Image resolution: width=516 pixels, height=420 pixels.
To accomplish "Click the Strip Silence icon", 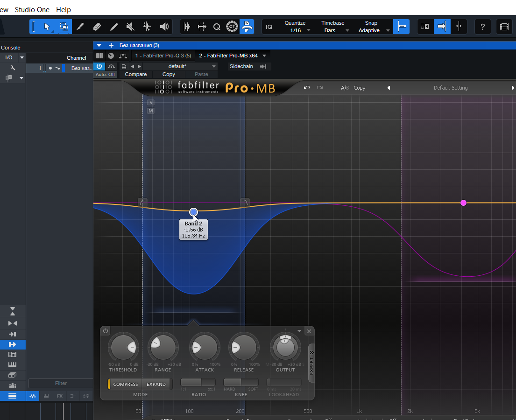I will [187, 27].
